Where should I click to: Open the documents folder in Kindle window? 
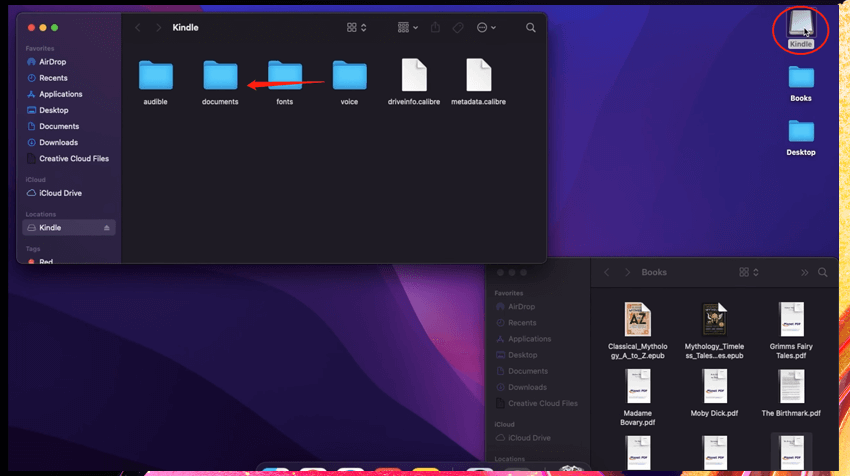coord(220,75)
